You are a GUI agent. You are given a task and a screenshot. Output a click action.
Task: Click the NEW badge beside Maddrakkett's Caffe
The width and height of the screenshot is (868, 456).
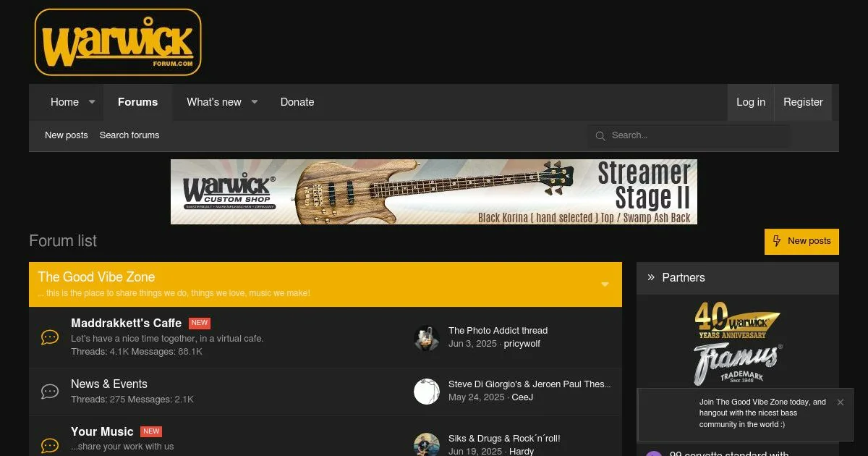pos(200,323)
